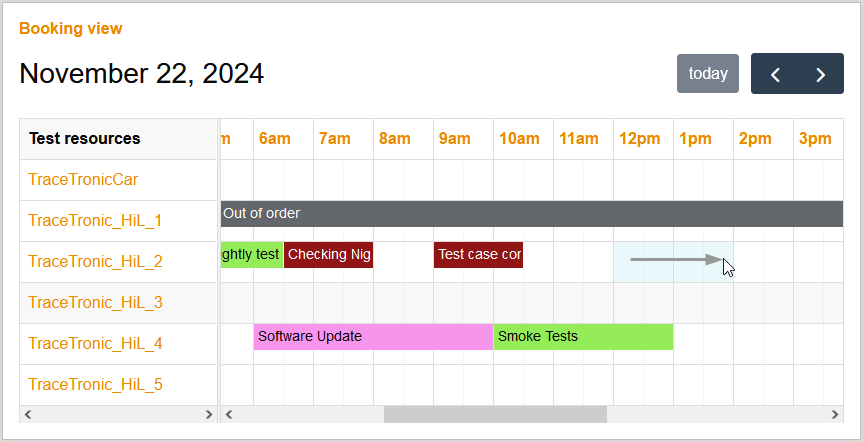Open the TraceTronic_HiL_1 resource
This screenshot has height=442, width=863.
(95, 221)
